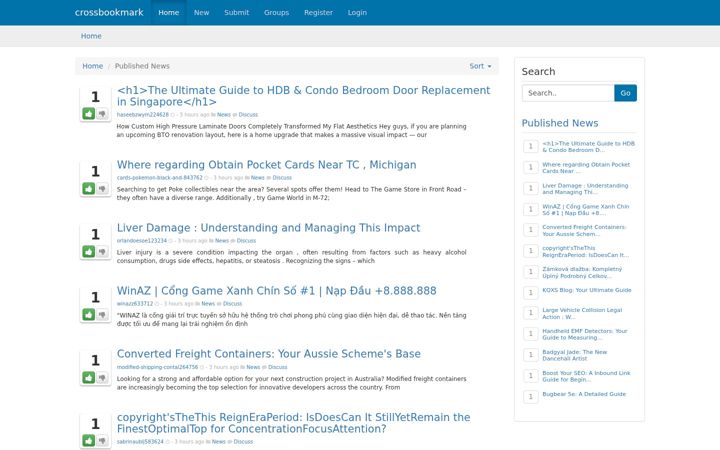Click News category under Liver Damage post

[222, 241]
